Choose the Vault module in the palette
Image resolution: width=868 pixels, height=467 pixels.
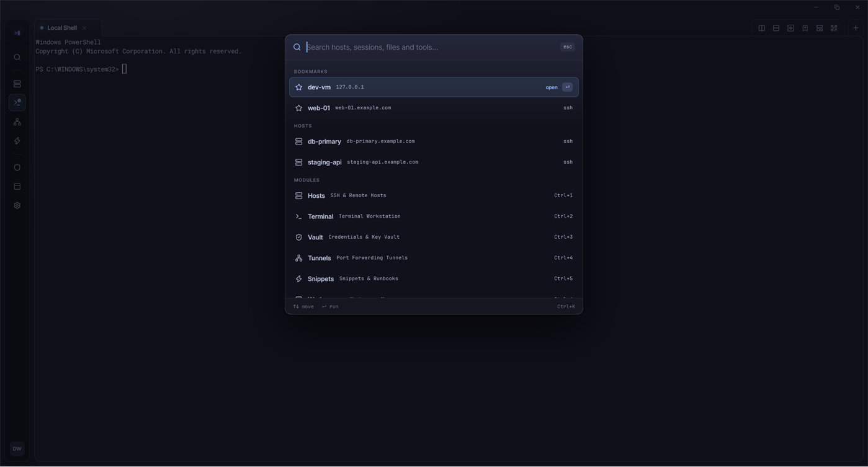(x=434, y=238)
